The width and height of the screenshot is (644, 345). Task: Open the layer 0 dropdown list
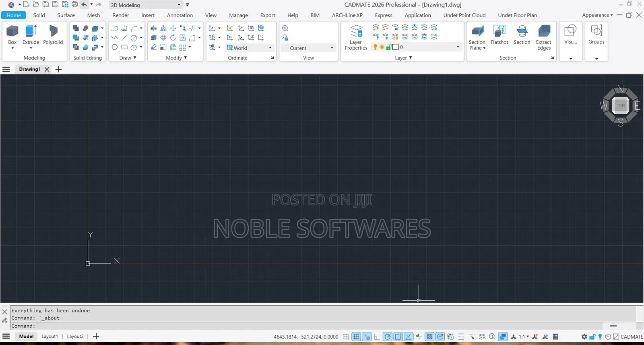pyautogui.click(x=458, y=47)
